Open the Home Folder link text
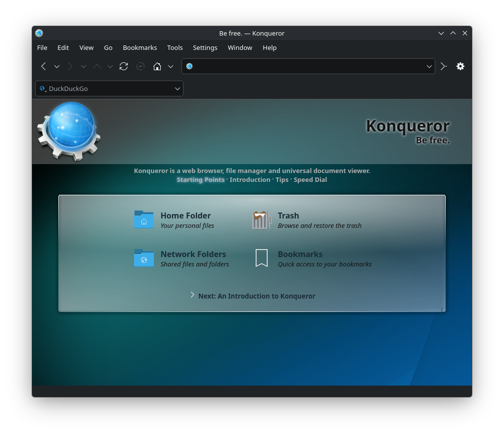504x435 pixels. (185, 216)
